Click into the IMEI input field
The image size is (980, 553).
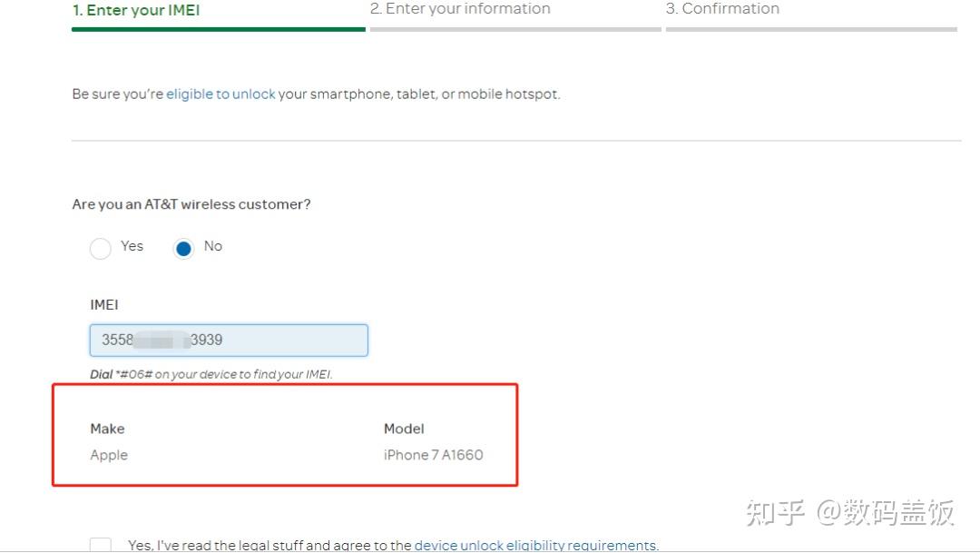click(x=229, y=341)
